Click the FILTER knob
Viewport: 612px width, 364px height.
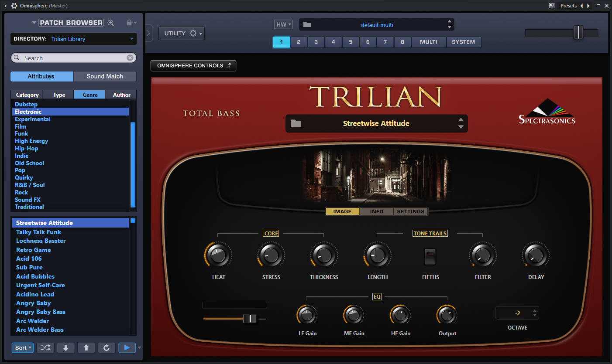coord(482,255)
